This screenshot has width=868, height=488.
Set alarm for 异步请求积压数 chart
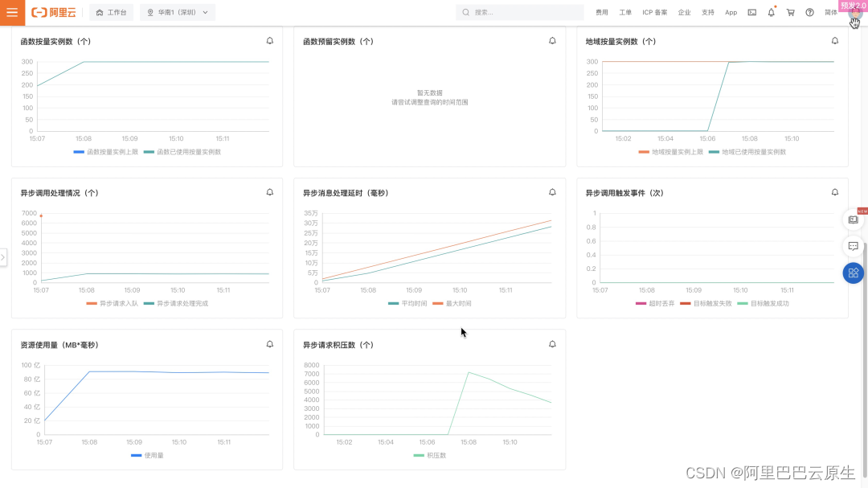[x=552, y=344]
